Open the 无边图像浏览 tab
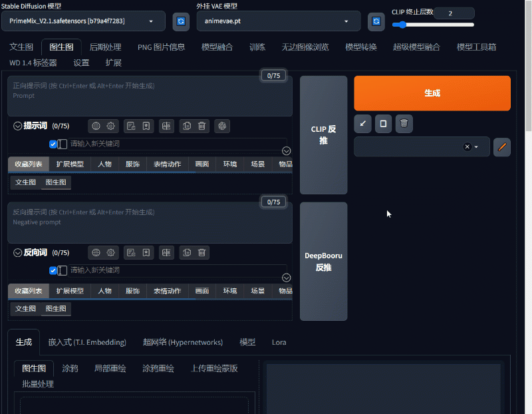 pos(305,47)
